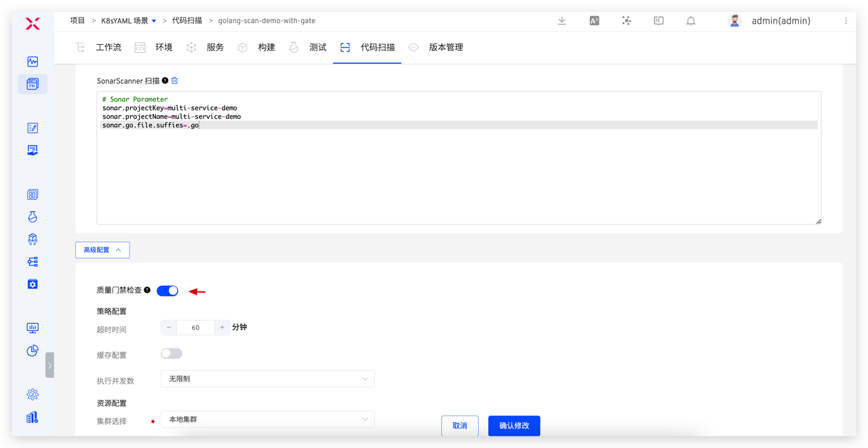
Task: Open the pie chart icon in sidebar
Action: 33,350
